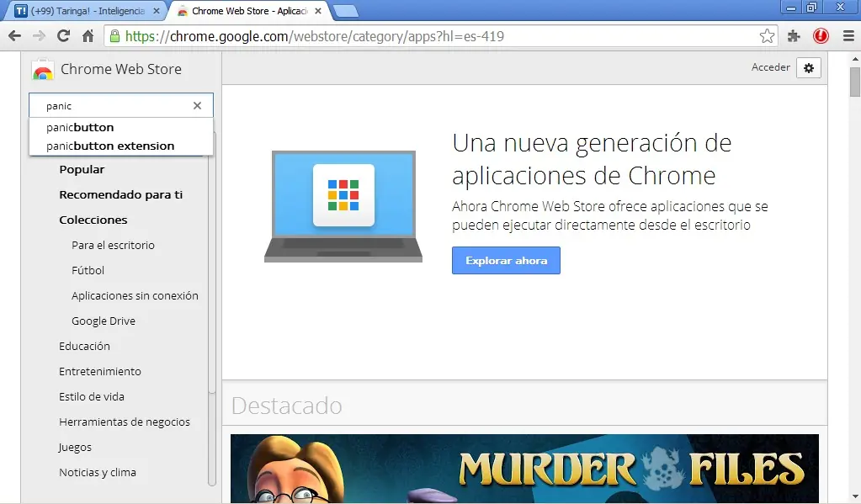861x504 pixels.
Task: Click the address bar URL
Action: (315, 36)
